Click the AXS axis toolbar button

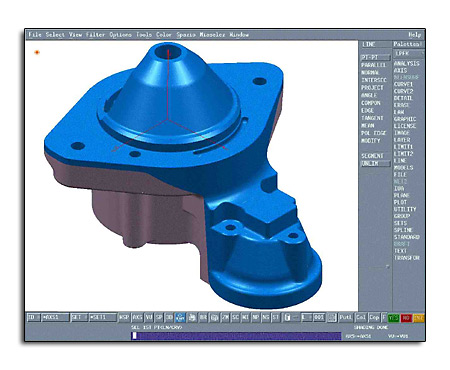pyautogui.click(x=137, y=317)
